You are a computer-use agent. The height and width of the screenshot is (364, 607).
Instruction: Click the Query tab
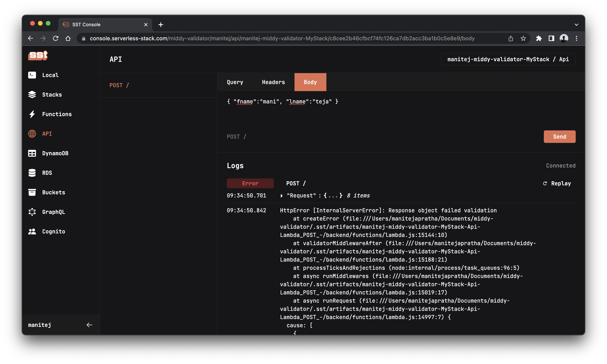pyautogui.click(x=235, y=82)
